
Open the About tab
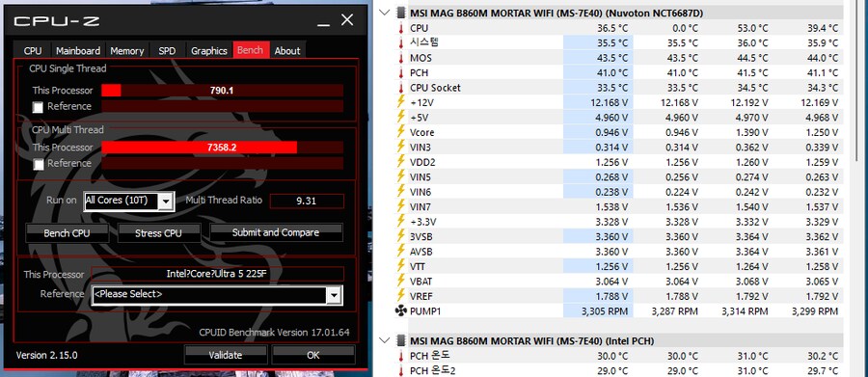(x=287, y=50)
